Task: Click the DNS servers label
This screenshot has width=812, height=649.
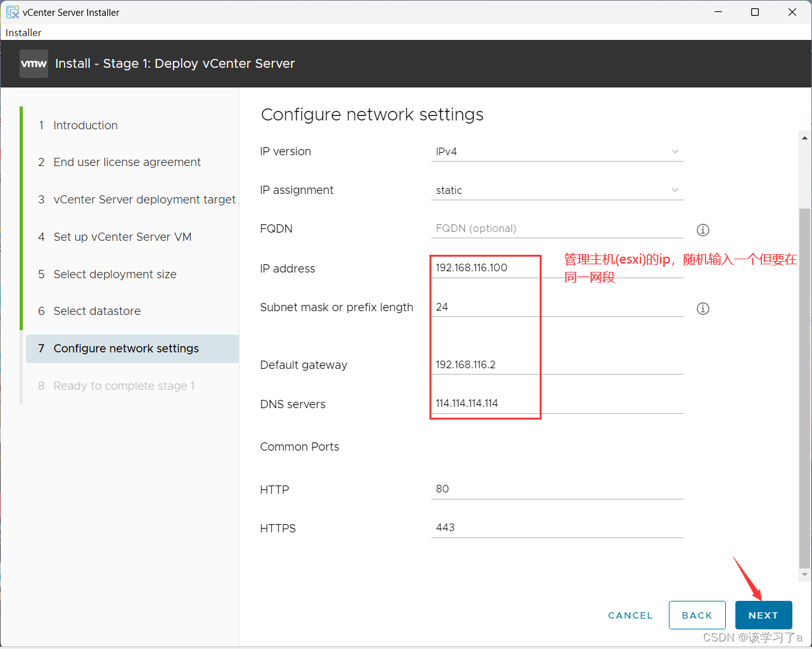Action: tap(293, 404)
